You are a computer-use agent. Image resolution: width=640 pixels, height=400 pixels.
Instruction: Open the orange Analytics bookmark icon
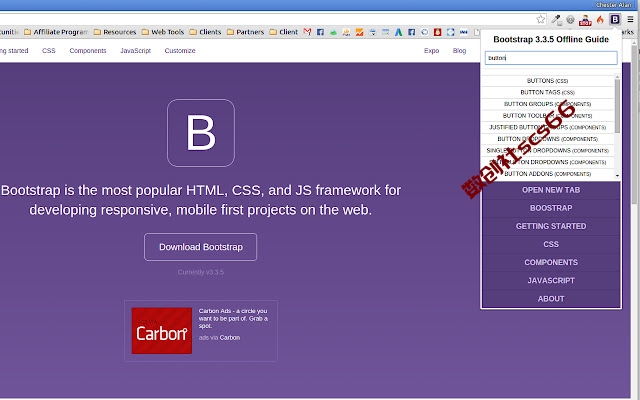[x=360, y=32]
